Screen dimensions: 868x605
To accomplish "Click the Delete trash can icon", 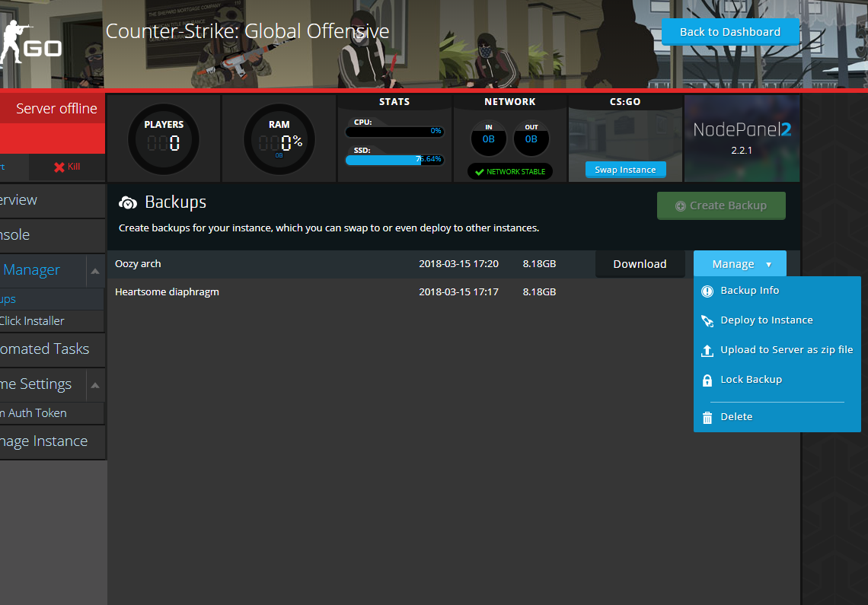I will tap(707, 417).
